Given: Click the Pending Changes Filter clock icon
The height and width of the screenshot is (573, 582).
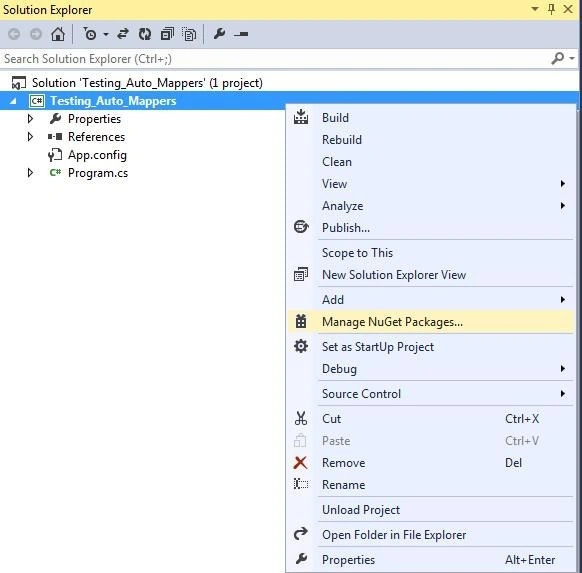Looking at the screenshot, I should pyautogui.click(x=89, y=34).
